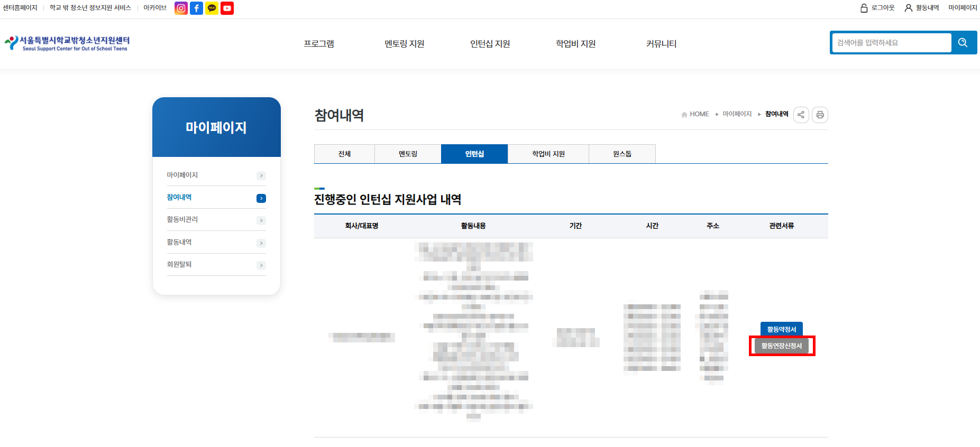Click 진행중인 인턴십 지원사업 내역 heading
Screen dimensions: 980x447
coord(388,200)
